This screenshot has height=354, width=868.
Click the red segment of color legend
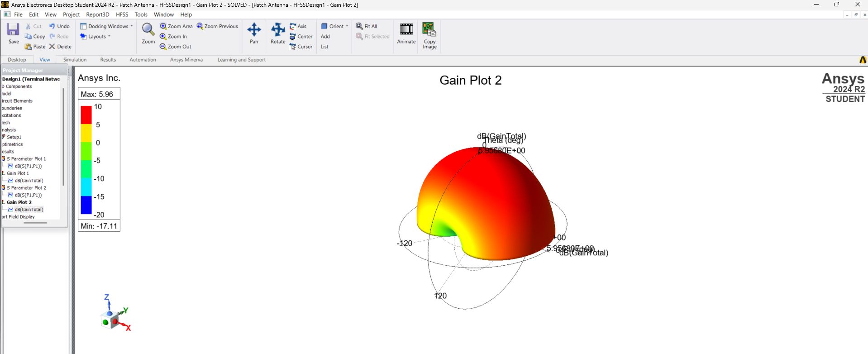pyautogui.click(x=86, y=115)
